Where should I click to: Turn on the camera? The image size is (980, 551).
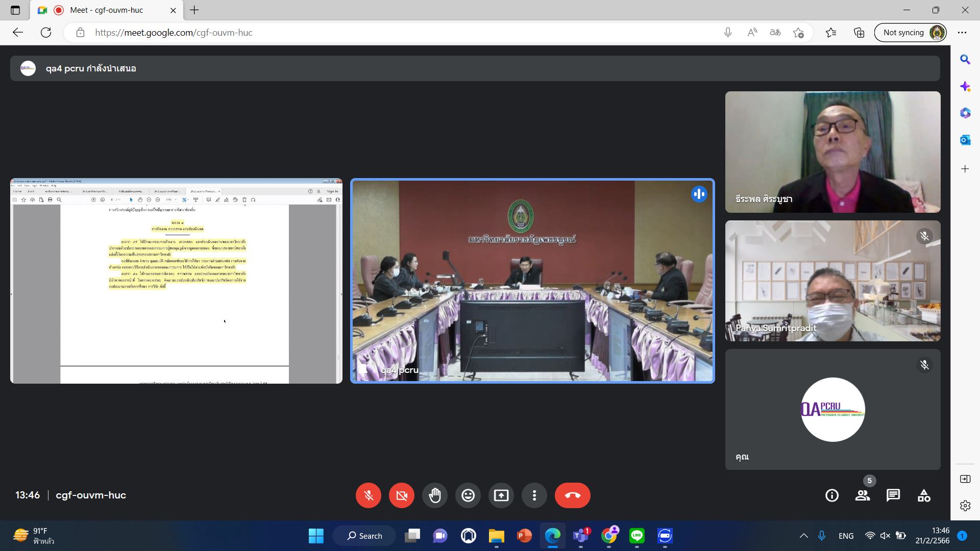click(x=402, y=495)
